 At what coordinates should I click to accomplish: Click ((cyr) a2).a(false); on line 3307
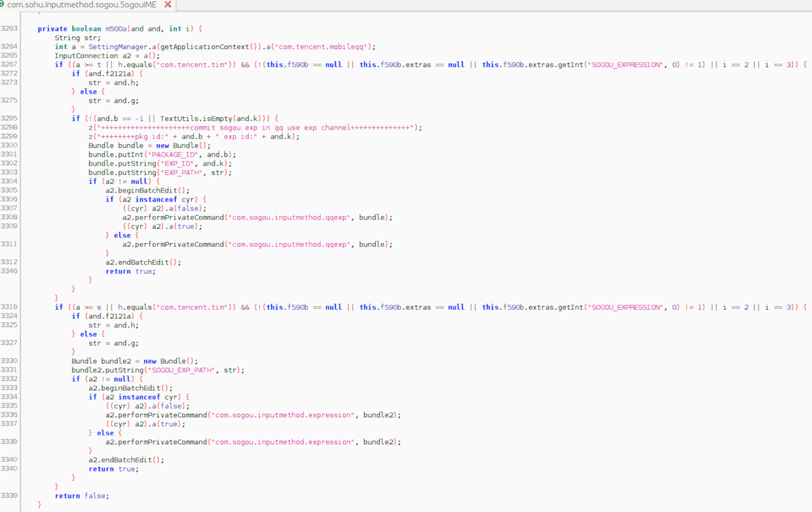(x=164, y=209)
